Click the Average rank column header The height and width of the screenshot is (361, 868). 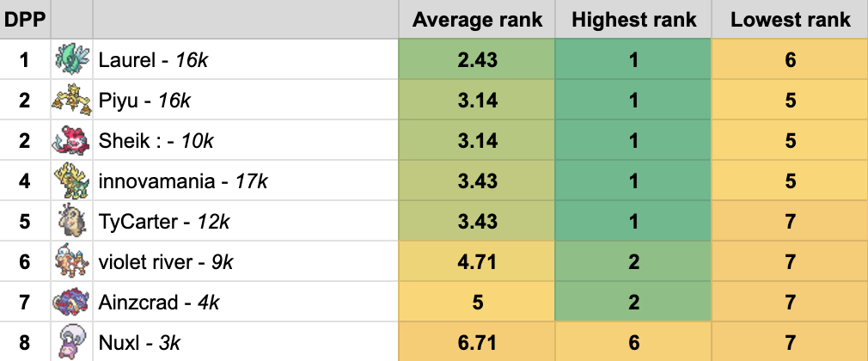pyautogui.click(x=478, y=20)
